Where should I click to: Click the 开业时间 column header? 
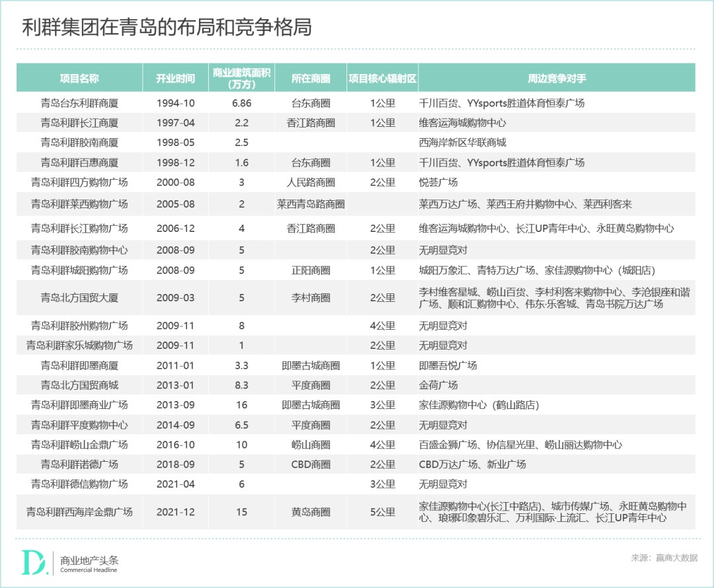pos(175,77)
